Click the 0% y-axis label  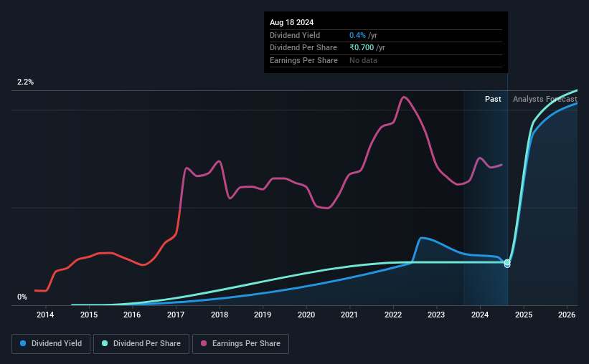(x=22, y=297)
